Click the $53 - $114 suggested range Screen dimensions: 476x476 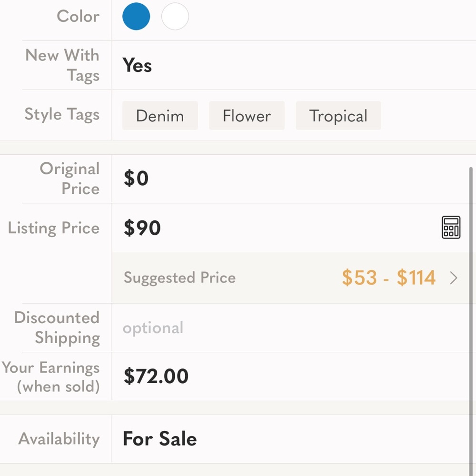[x=388, y=278]
